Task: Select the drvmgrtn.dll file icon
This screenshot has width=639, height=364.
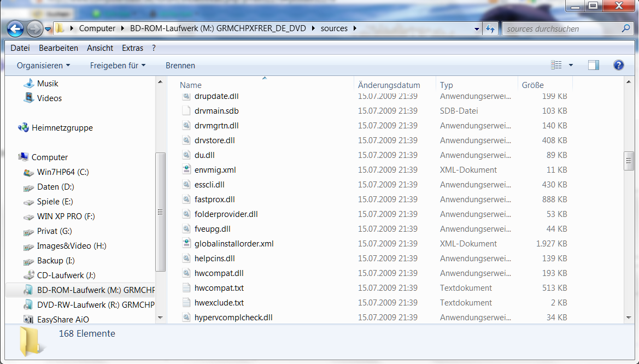Action: 186,125
